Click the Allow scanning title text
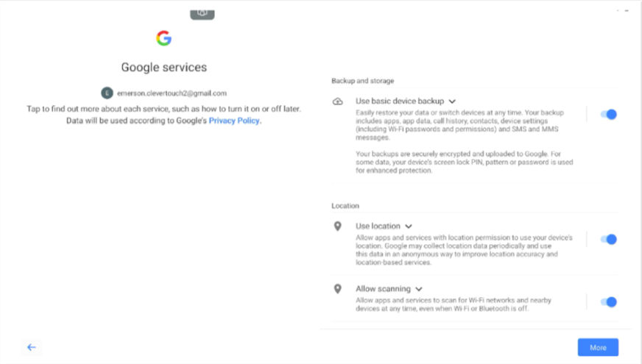The width and height of the screenshot is (642, 364). pos(383,289)
